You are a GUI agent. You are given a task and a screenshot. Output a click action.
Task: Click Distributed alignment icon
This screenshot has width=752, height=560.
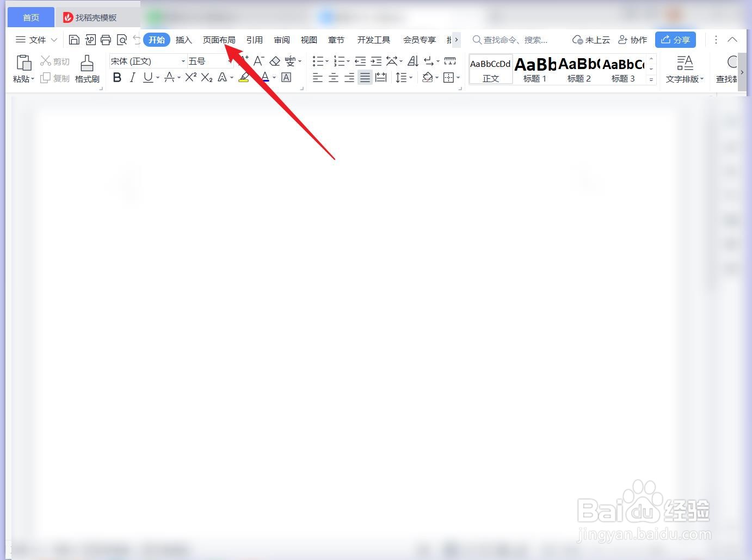tap(381, 78)
